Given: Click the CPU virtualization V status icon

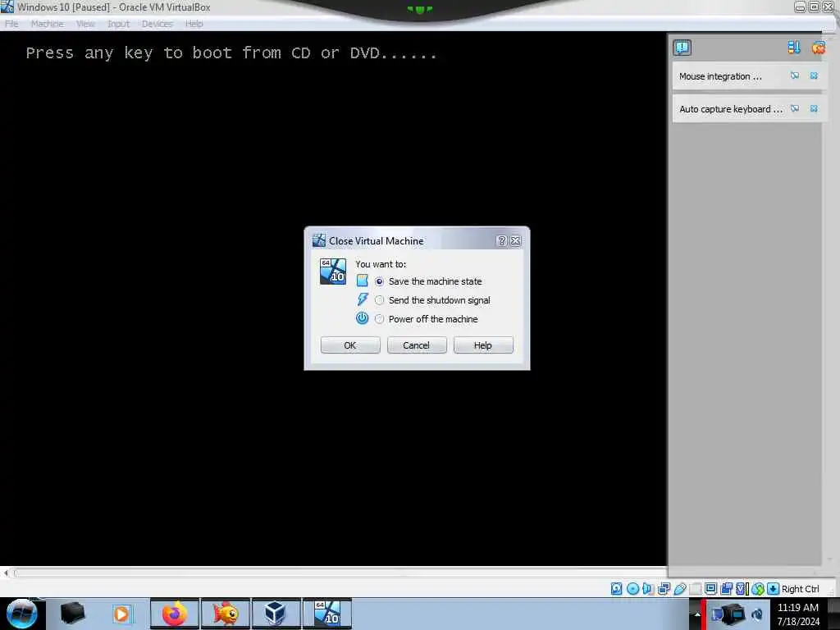Looking at the screenshot, I should [x=742, y=589].
